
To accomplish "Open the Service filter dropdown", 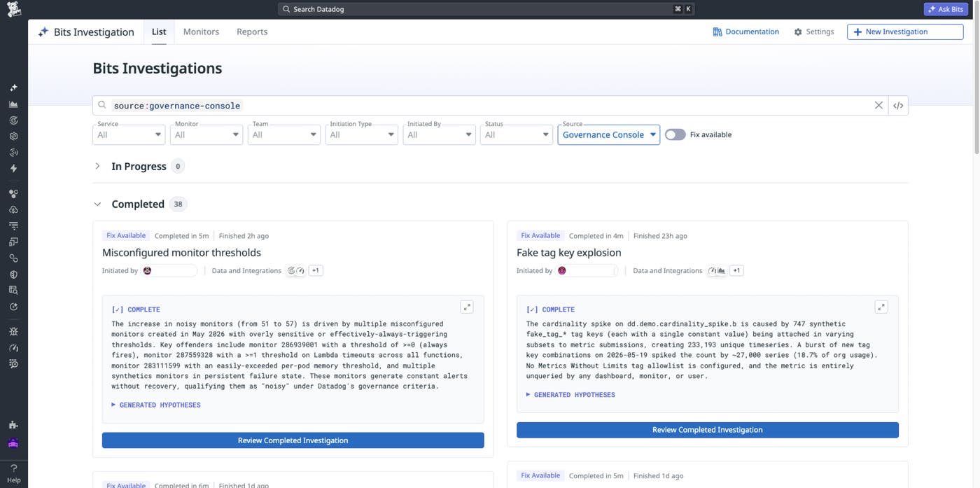I will coord(129,134).
